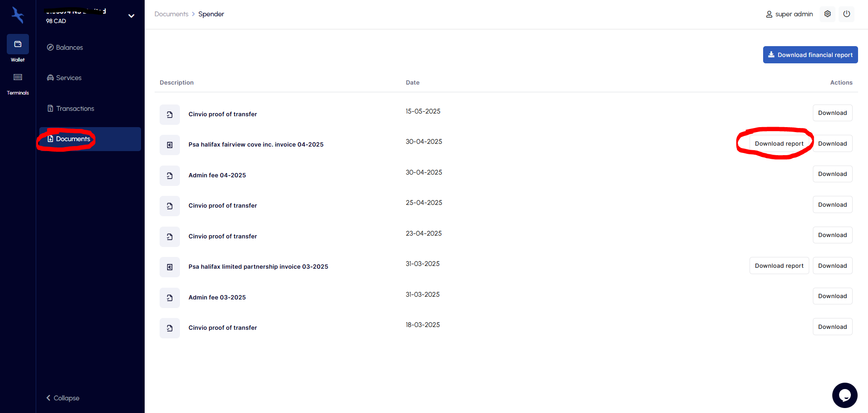Download the 15-05-2025 proof of transfer
The width and height of the screenshot is (868, 413).
(832, 113)
